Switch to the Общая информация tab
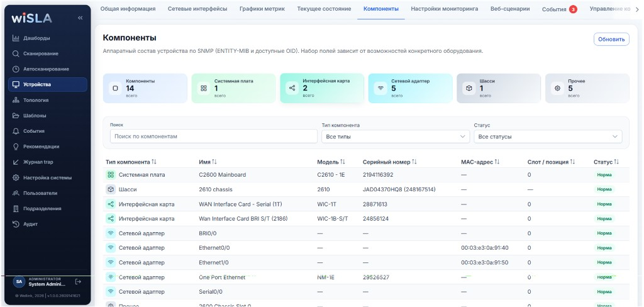Image resolution: width=644 pixels, height=307 pixels. [128, 9]
